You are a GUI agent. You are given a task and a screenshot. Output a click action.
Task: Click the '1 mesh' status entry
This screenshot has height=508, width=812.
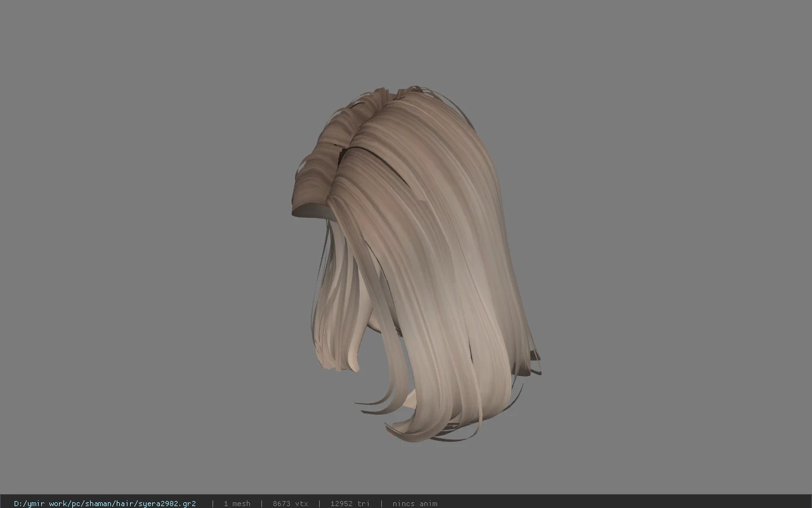[x=237, y=504]
